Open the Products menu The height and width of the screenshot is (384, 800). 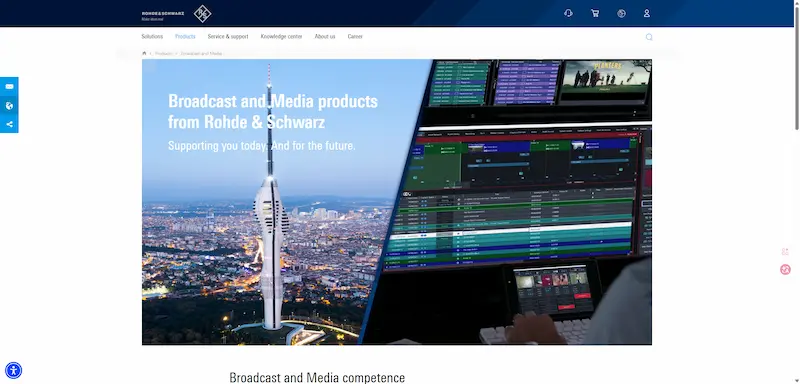point(185,37)
